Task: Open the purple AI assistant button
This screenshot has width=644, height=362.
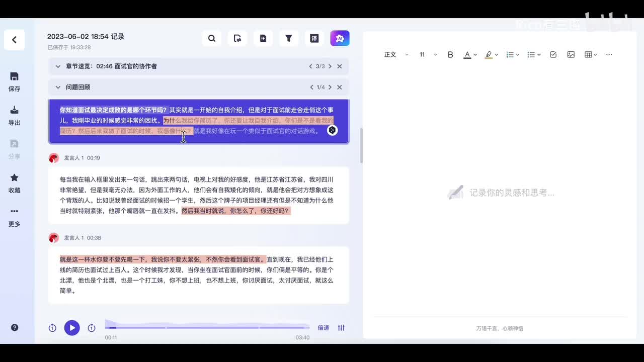Action: coord(340,38)
